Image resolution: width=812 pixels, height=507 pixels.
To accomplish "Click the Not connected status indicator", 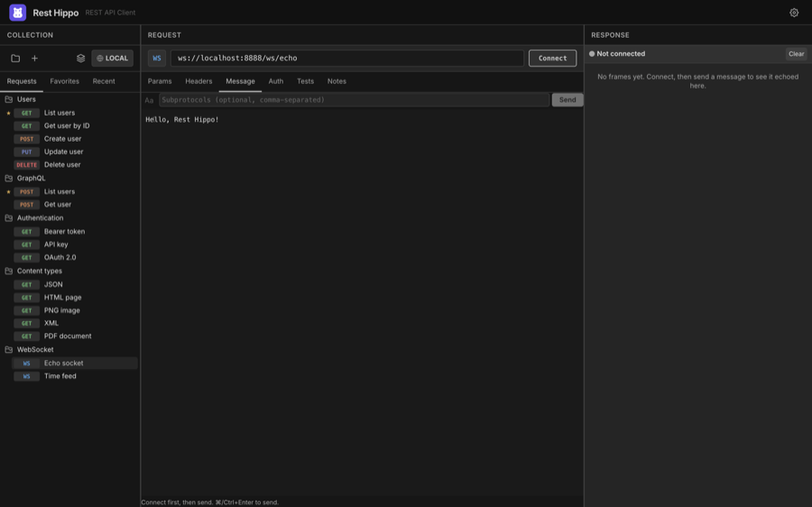I will 617,54.
